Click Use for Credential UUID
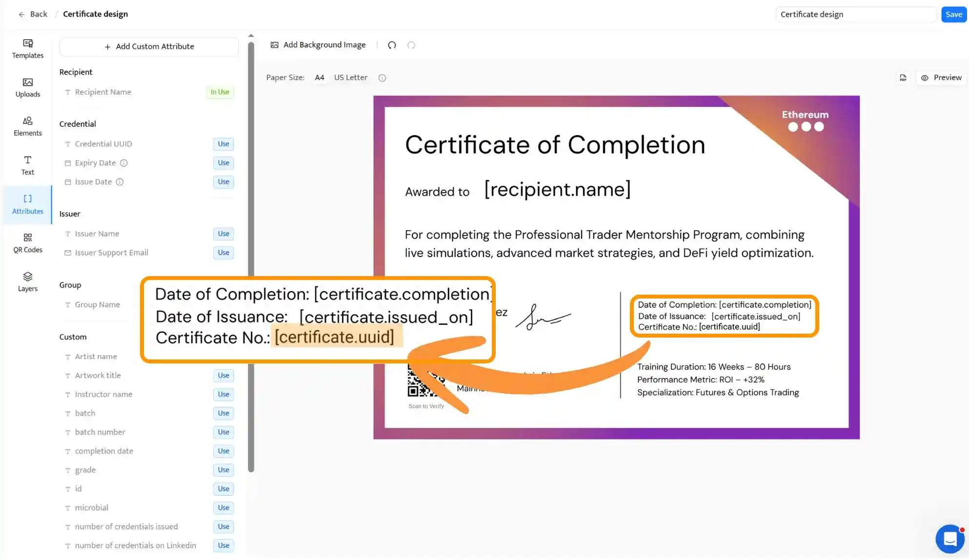This screenshot has width=969, height=560. 223,144
